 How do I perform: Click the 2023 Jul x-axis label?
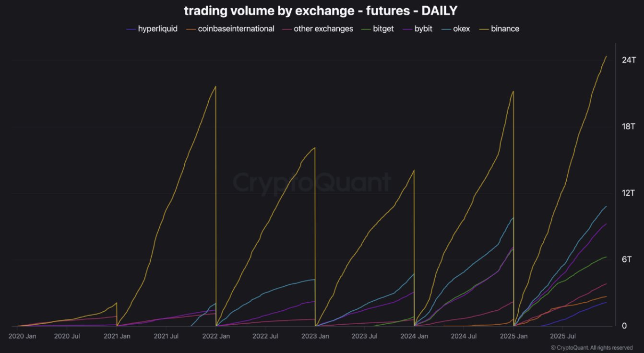pyautogui.click(x=364, y=336)
